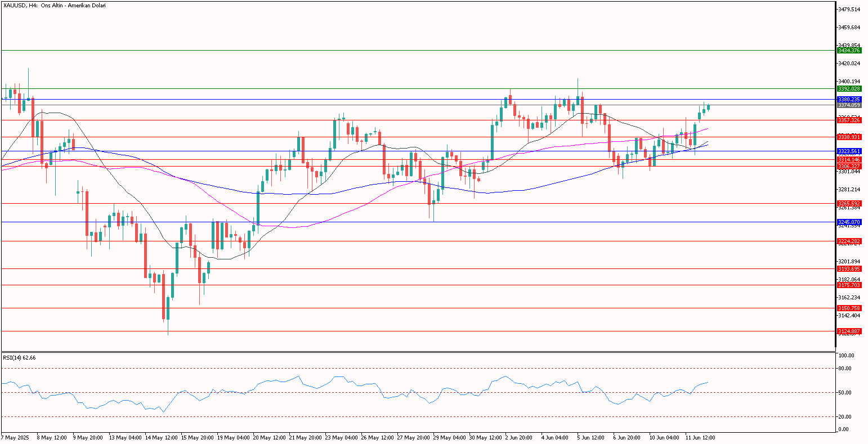Select the red 3306.327 level label
The image size is (868, 444).
click(849, 167)
